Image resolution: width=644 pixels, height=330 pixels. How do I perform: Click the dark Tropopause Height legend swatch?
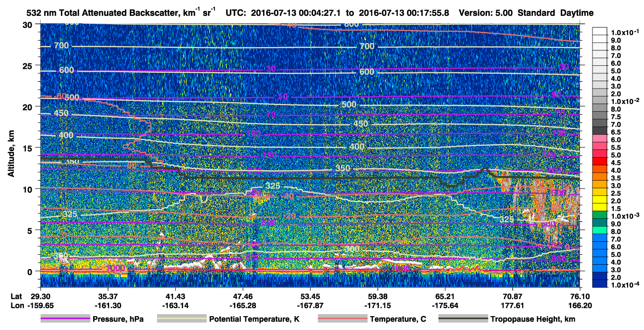463,320
